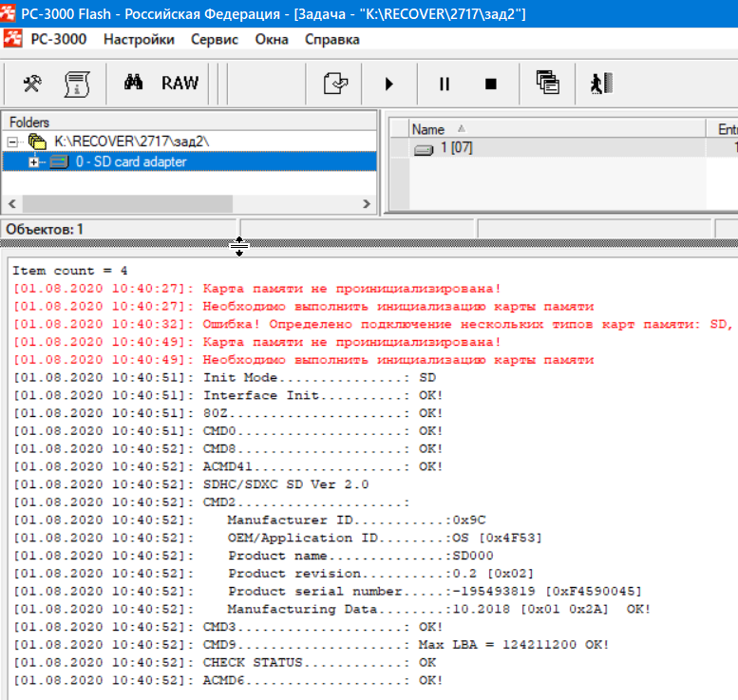Pause the running task
The image size is (738, 700).
click(445, 85)
